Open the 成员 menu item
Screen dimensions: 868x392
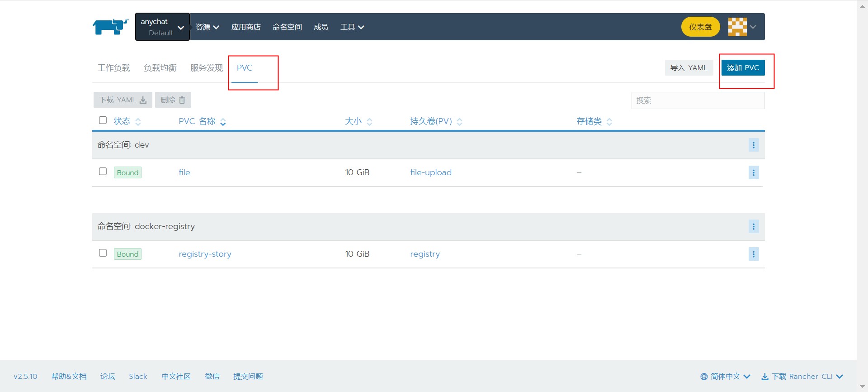tap(321, 27)
